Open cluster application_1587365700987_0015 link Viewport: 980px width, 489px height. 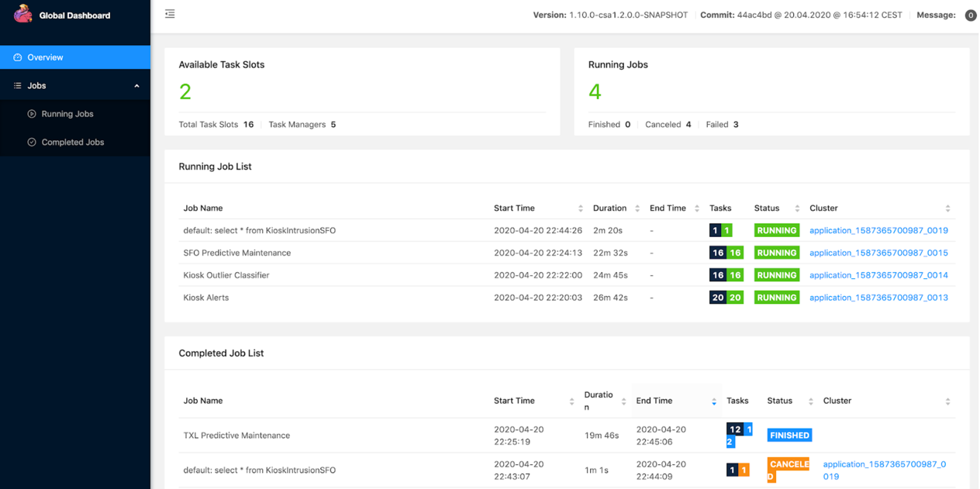coord(878,253)
